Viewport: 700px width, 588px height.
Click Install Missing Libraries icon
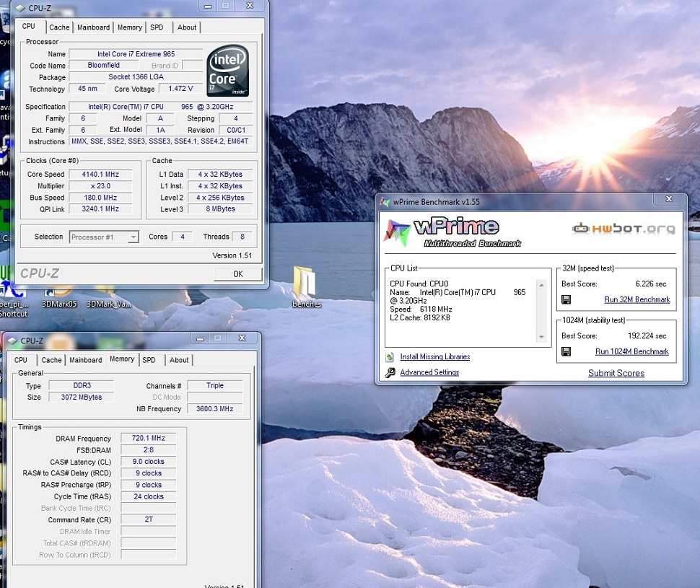pos(390,356)
